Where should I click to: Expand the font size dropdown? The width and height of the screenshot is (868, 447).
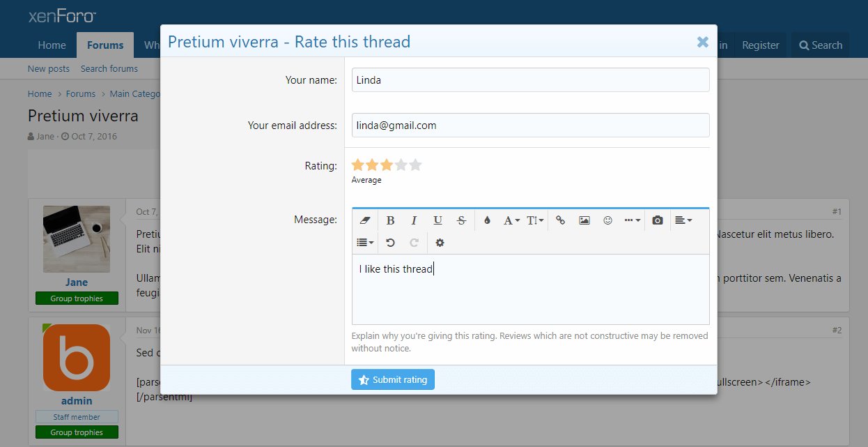[x=535, y=220]
